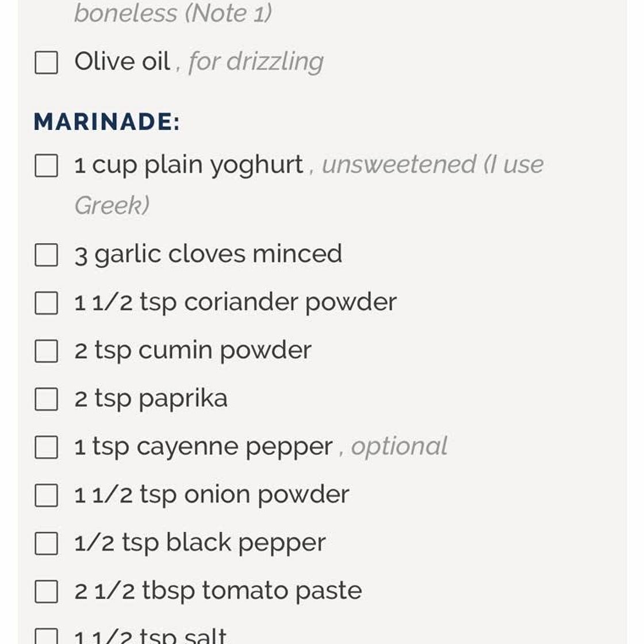644x644 pixels.
Task: Tick the black pepper checkbox
Action: point(47,543)
